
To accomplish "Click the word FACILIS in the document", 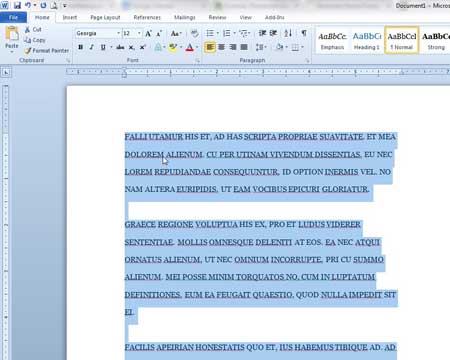I will (x=139, y=348).
